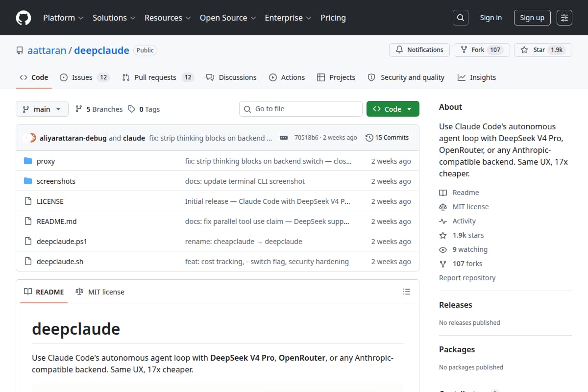Open the appearance settings icon next to Sign up
Viewport: 588px width, 392px height.
(x=564, y=18)
